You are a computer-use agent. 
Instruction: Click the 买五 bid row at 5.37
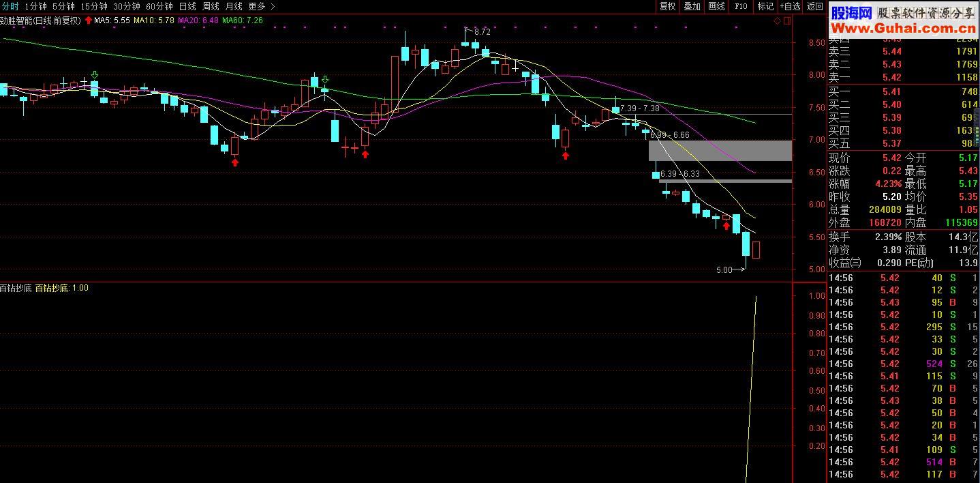pos(903,143)
